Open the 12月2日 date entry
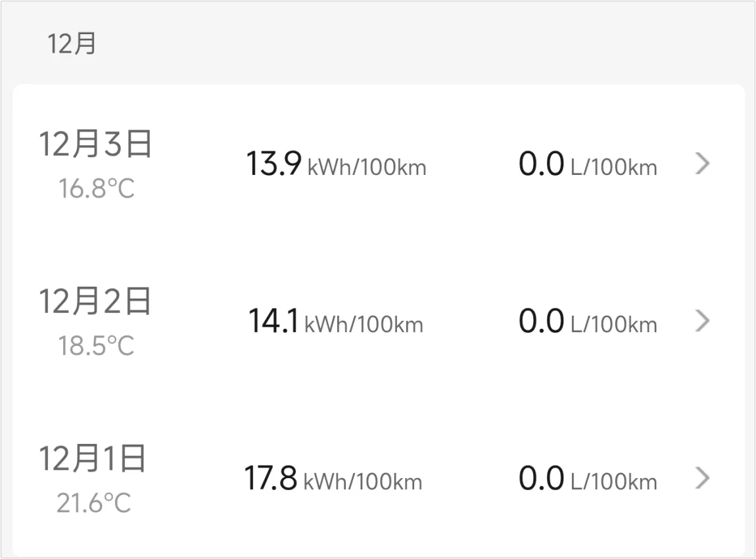Viewport: 756px width, 559px height. coord(96,301)
